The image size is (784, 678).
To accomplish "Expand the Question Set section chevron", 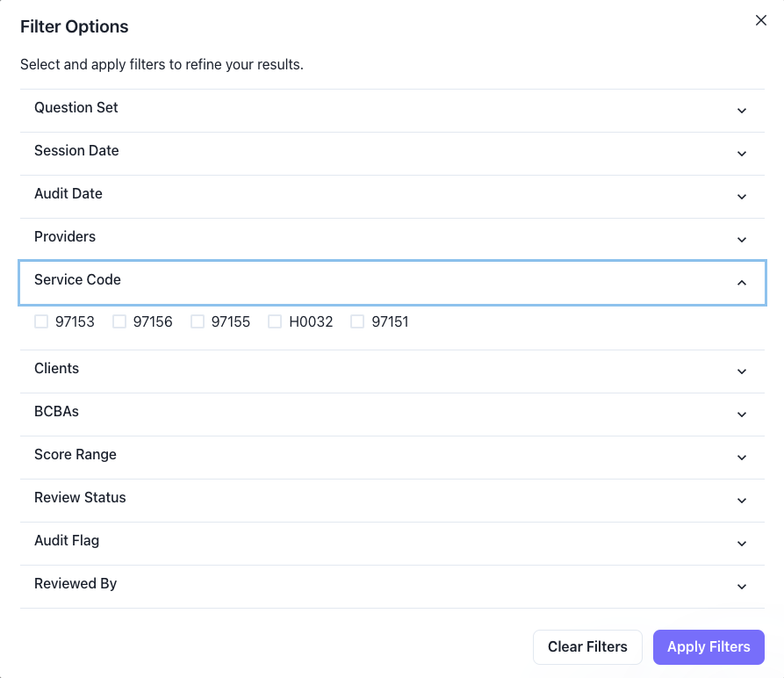I will click(742, 111).
